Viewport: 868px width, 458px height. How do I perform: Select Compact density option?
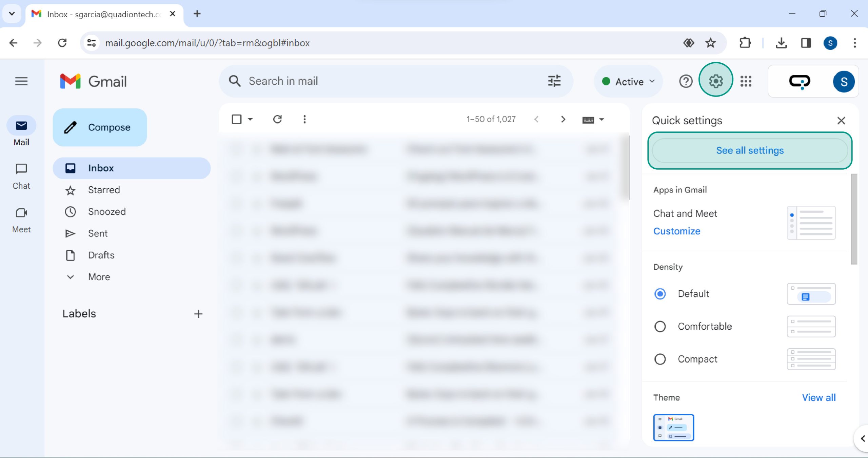coord(660,359)
